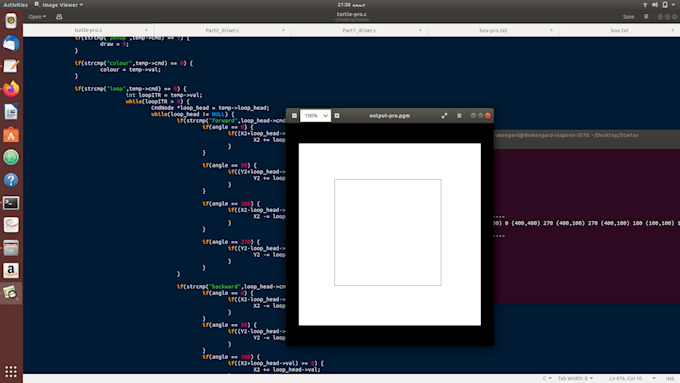Click the terminal output line with coordinates
680x383 pixels.
coord(586,223)
